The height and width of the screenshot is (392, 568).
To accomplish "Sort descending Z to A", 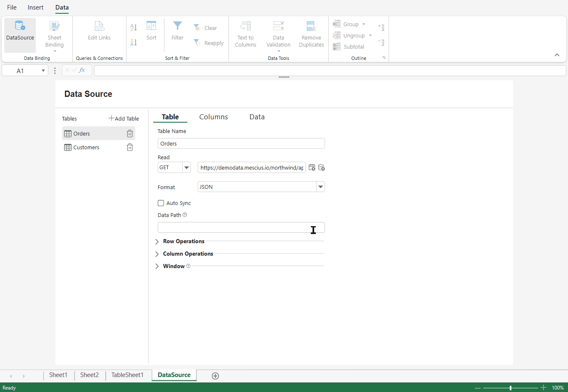I will click(x=134, y=42).
